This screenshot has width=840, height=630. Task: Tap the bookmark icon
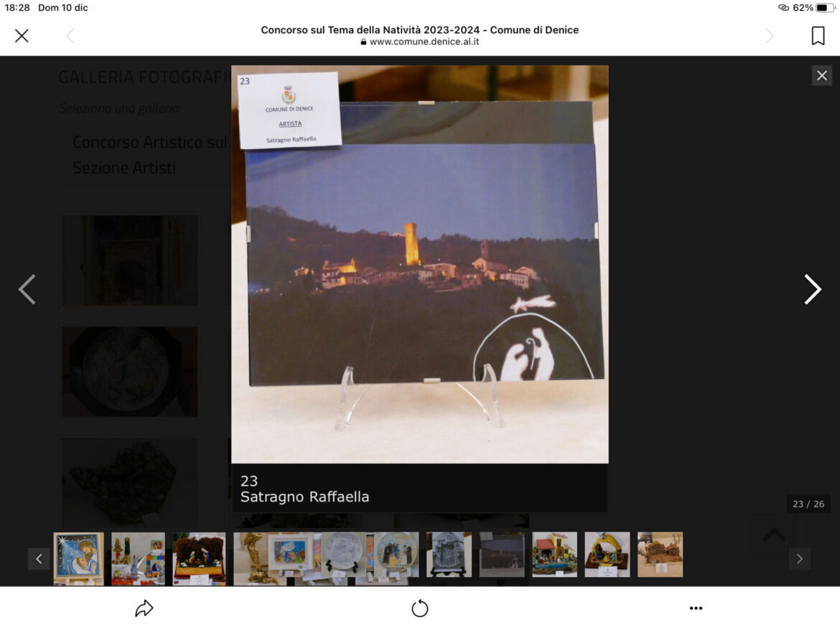pyautogui.click(x=818, y=36)
